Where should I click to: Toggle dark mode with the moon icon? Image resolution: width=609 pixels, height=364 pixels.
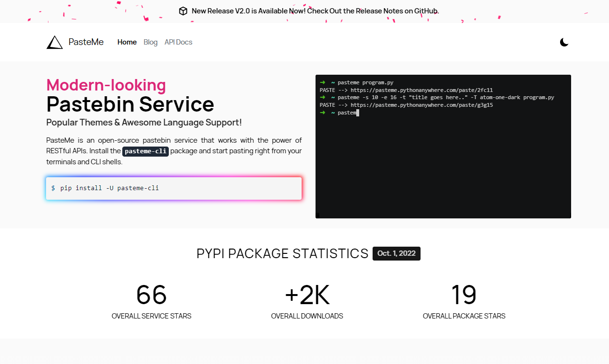[564, 42]
